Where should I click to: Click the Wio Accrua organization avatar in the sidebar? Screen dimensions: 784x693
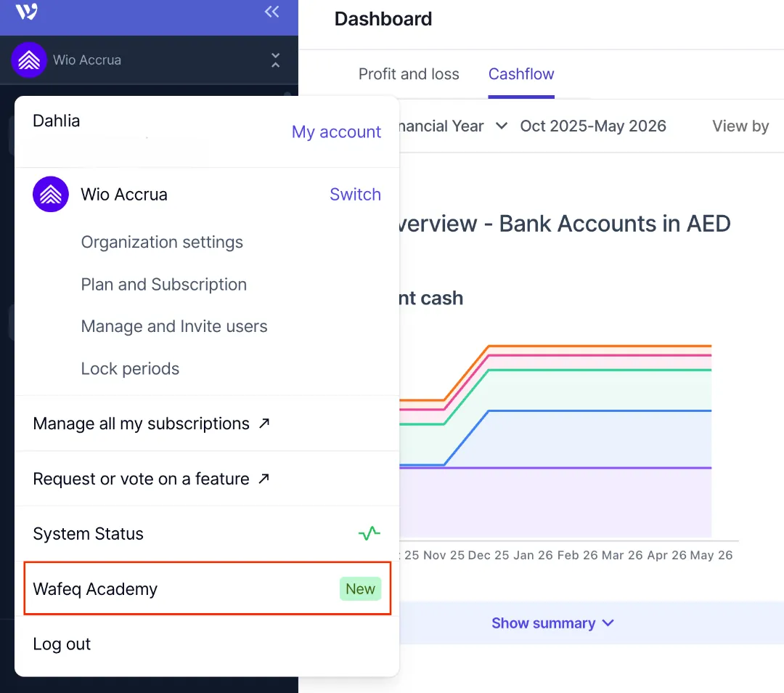(29, 60)
